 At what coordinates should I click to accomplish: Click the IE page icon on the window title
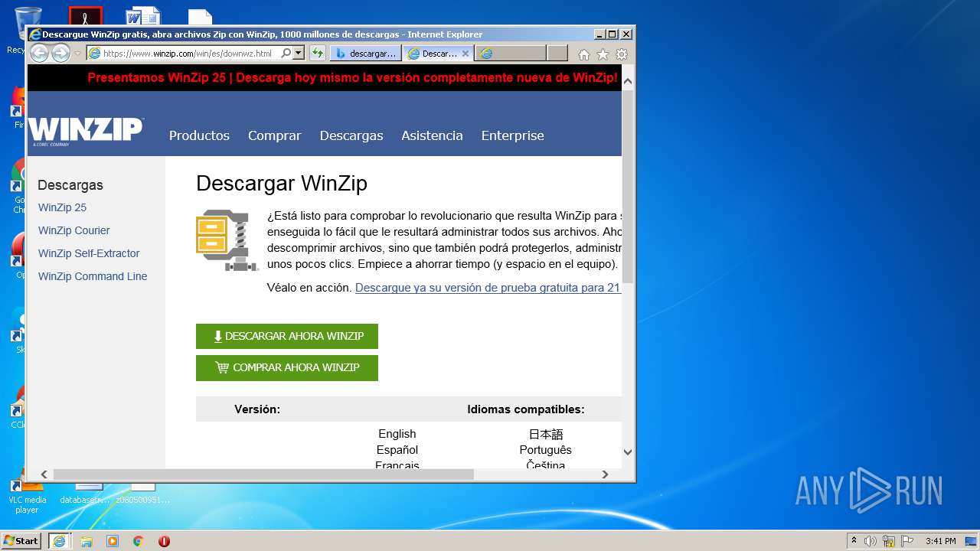pyautogui.click(x=34, y=34)
